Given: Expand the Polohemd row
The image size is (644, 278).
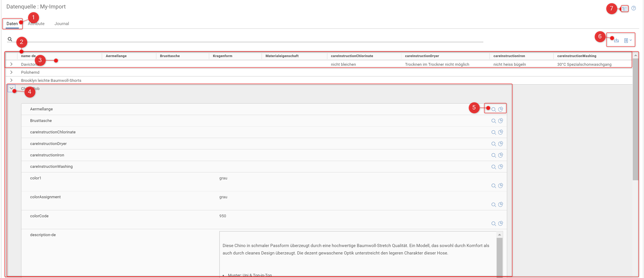Looking at the screenshot, I should tap(11, 72).
